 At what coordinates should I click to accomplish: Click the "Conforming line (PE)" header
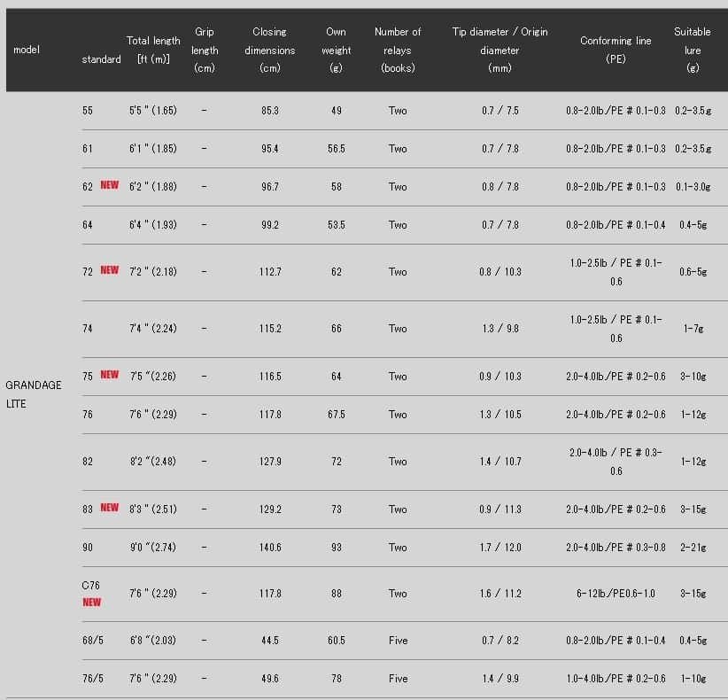point(616,50)
